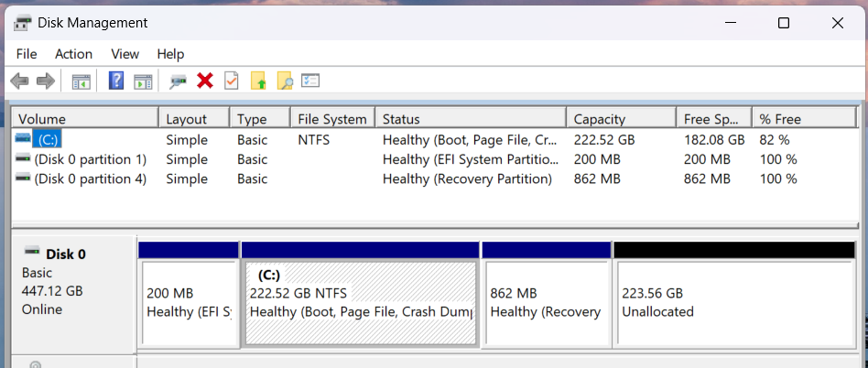Open the File menu
This screenshot has height=368, width=868.
[x=27, y=54]
